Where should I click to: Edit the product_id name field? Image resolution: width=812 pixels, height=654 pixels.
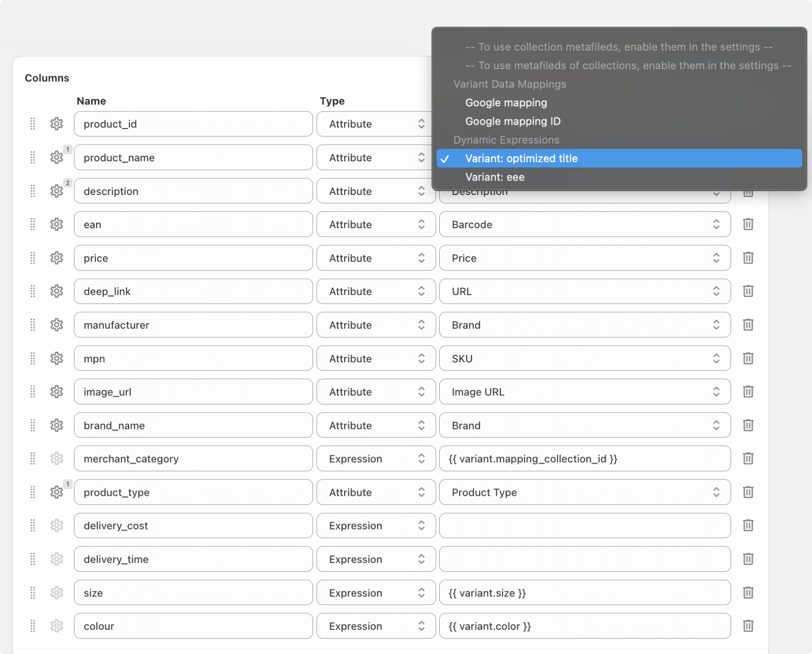click(x=193, y=124)
